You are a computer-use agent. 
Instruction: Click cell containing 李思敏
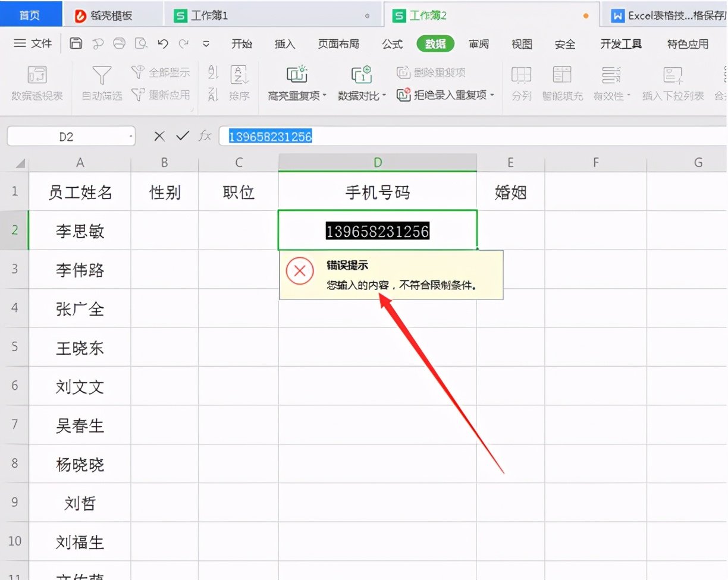80,231
